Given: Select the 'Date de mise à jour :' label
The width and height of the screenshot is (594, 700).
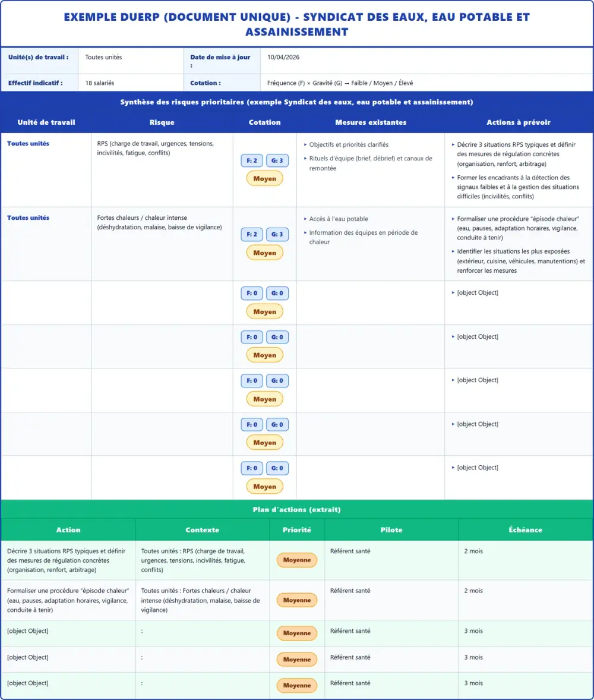Looking at the screenshot, I should point(220,61).
